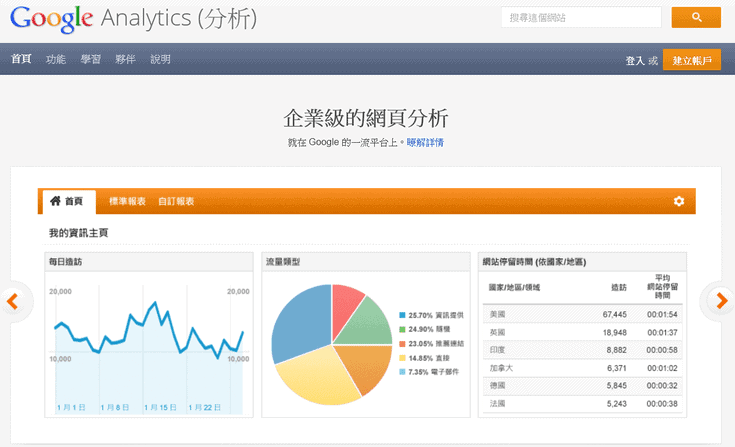Click the 25.70% blue legend swatch
The height and width of the screenshot is (447, 735).
tap(402, 315)
